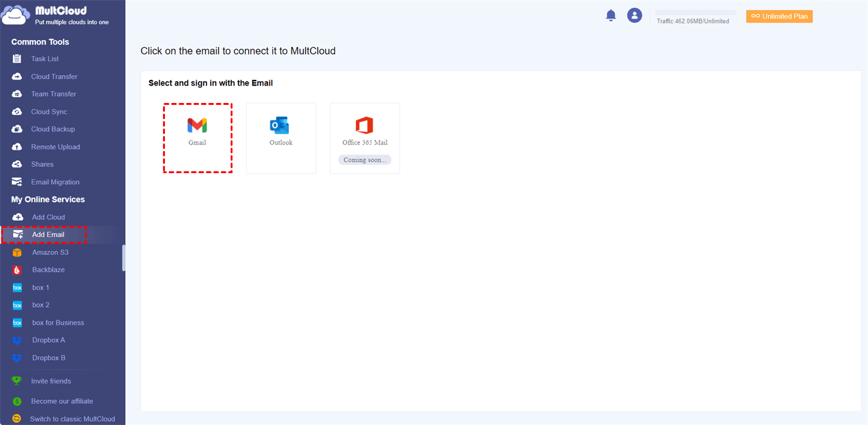Click the Dropbox A icon
This screenshot has height=425, width=868.
click(17, 340)
